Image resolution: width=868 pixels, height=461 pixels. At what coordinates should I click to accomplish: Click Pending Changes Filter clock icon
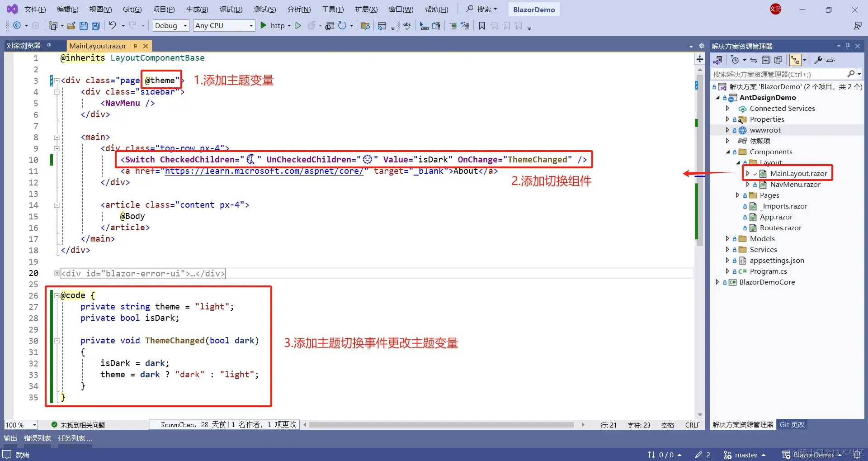(x=735, y=60)
